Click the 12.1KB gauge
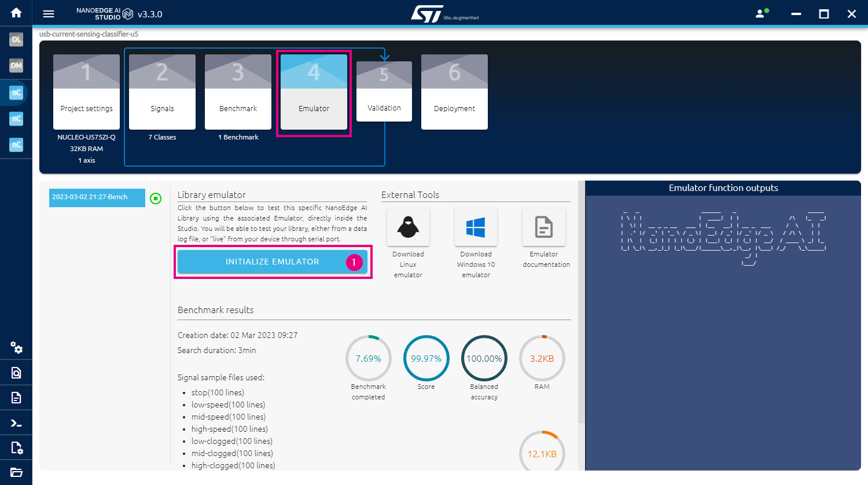The height and width of the screenshot is (485, 868). (542, 451)
